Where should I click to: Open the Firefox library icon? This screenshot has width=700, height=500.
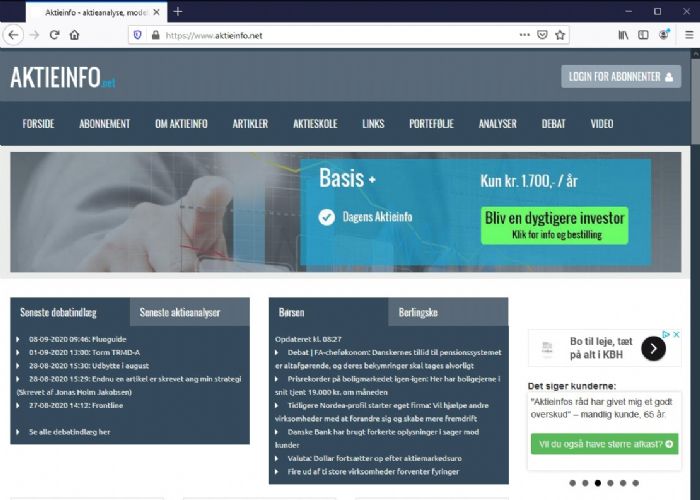[623, 35]
